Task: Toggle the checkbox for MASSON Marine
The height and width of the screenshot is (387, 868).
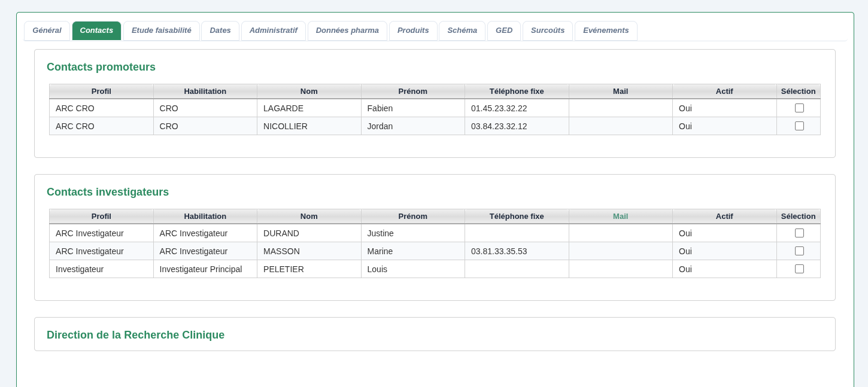Action: click(799, 251)
